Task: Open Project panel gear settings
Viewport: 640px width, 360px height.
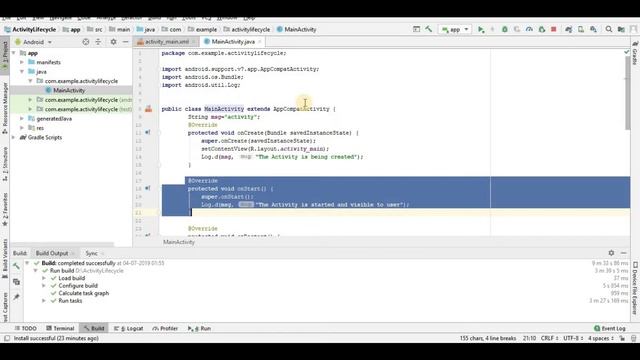Action: click(113, 42)
